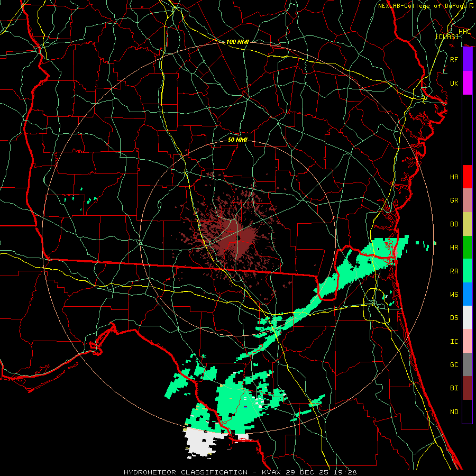
Task: Click the UK magenta legend swatch
Action: coord(467,83)
